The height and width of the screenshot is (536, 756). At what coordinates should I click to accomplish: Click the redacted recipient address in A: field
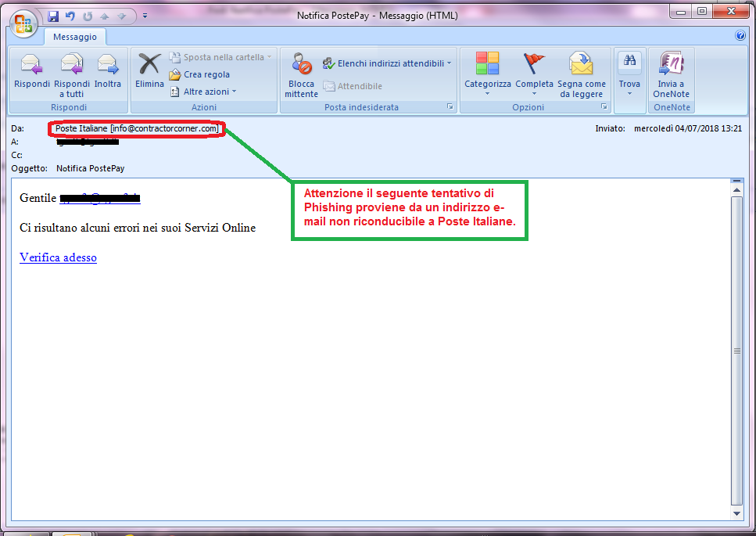coord(88,142)
